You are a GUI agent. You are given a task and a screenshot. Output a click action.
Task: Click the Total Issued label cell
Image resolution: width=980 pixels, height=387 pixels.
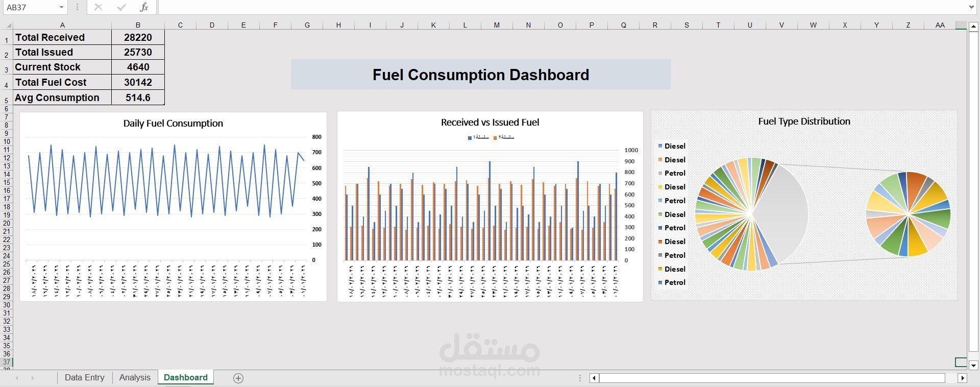click(x=62, y=52)
